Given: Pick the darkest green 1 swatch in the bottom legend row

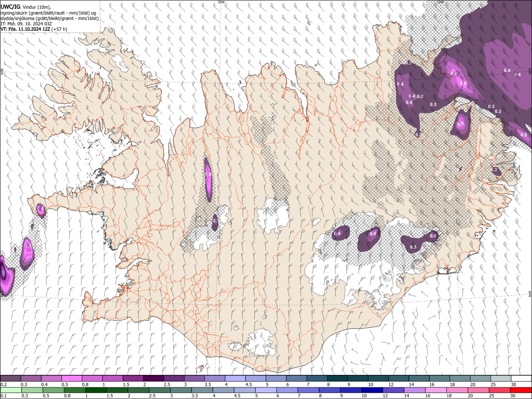Looking at the screenshot, I should pos(96,390).
